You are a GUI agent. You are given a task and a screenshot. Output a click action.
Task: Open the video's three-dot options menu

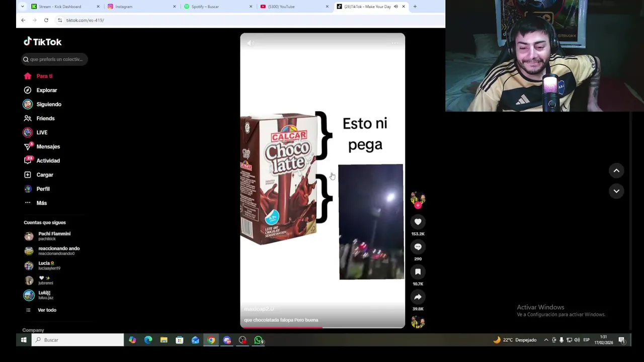(394, 43)
